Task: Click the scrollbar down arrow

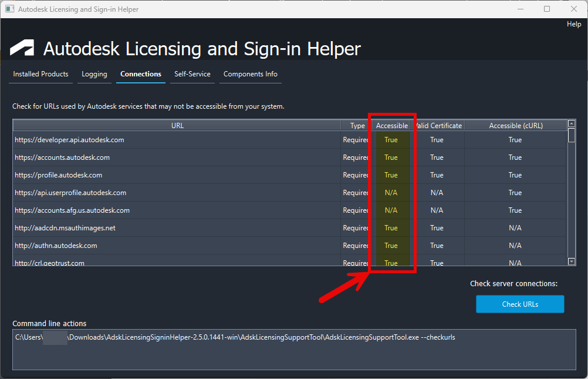Action: tap(572, 261)
